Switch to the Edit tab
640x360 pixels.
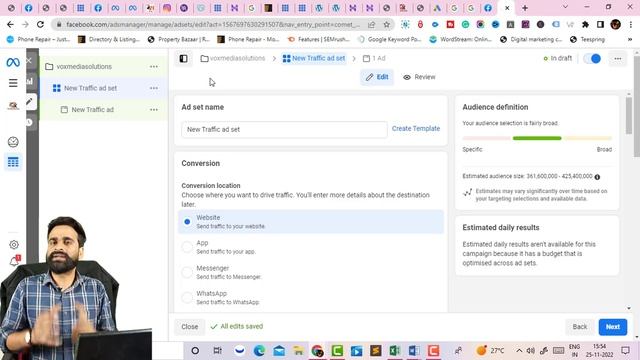tap(377, 77)
